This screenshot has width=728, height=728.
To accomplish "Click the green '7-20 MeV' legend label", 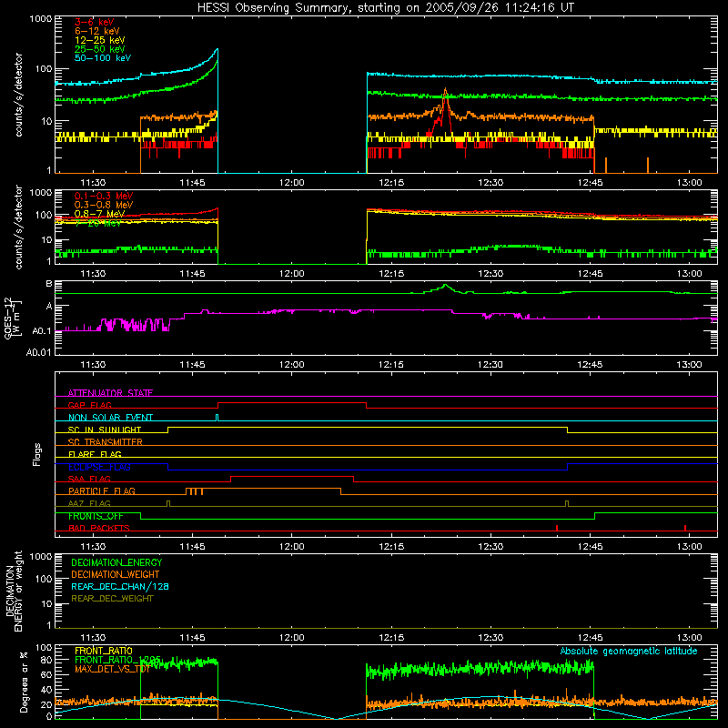I will click(x=98, y=223).
